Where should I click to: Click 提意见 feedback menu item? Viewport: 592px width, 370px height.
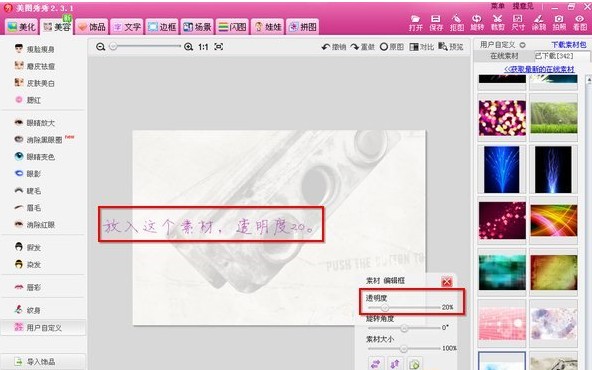pos(523,6)
